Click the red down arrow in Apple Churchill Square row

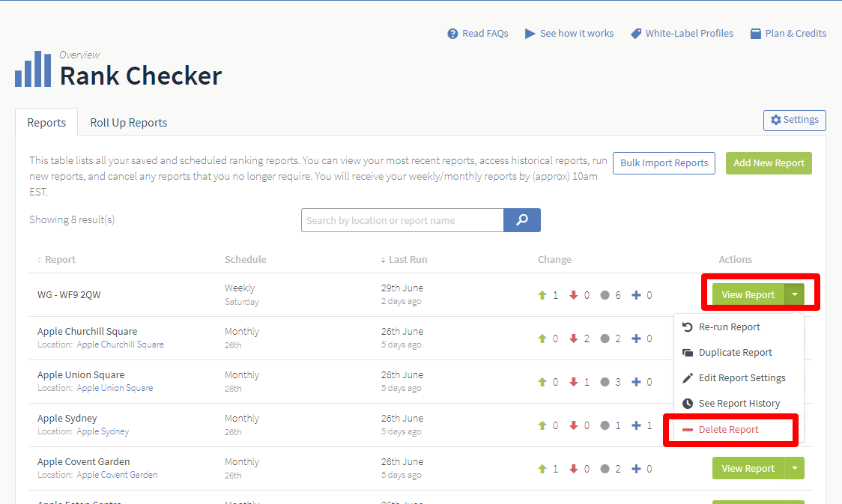[574, 338]
